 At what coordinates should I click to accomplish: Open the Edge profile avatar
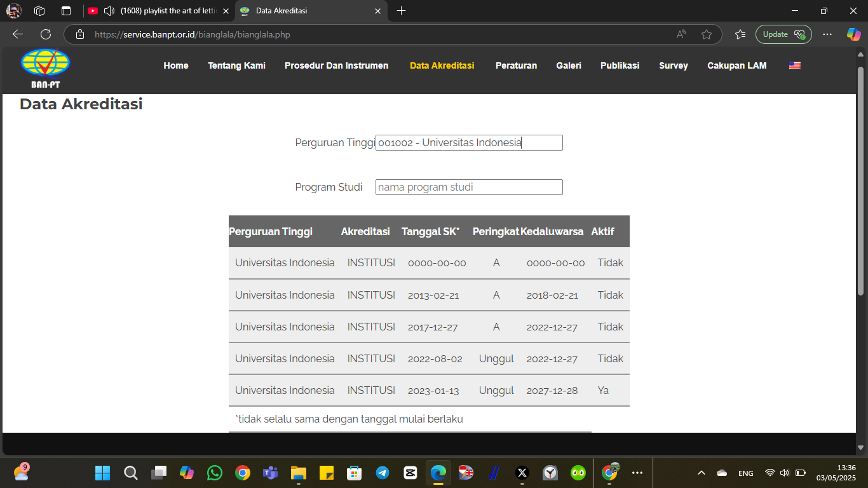point(14,11)
